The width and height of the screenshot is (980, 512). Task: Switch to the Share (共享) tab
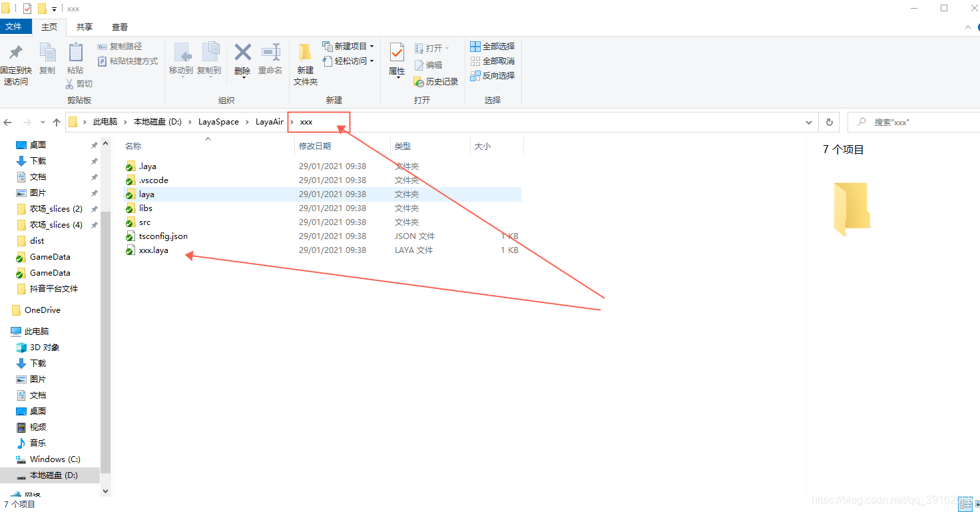pos(85,27)
